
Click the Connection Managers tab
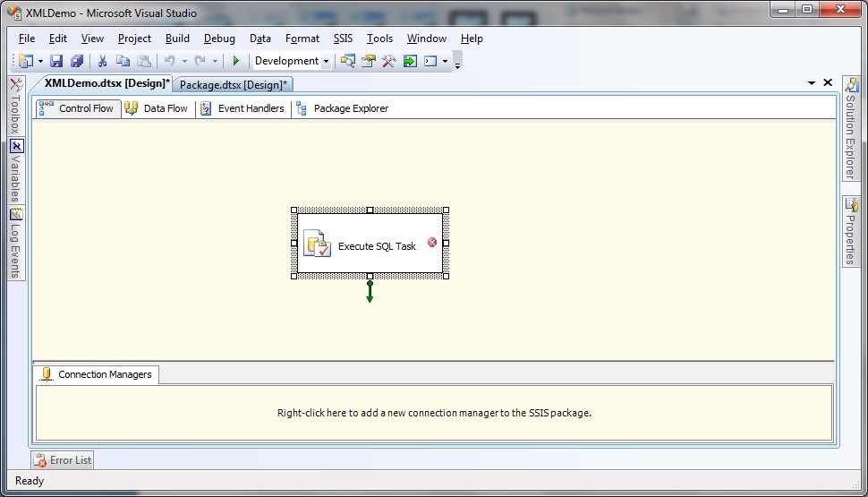click(98, 374)
